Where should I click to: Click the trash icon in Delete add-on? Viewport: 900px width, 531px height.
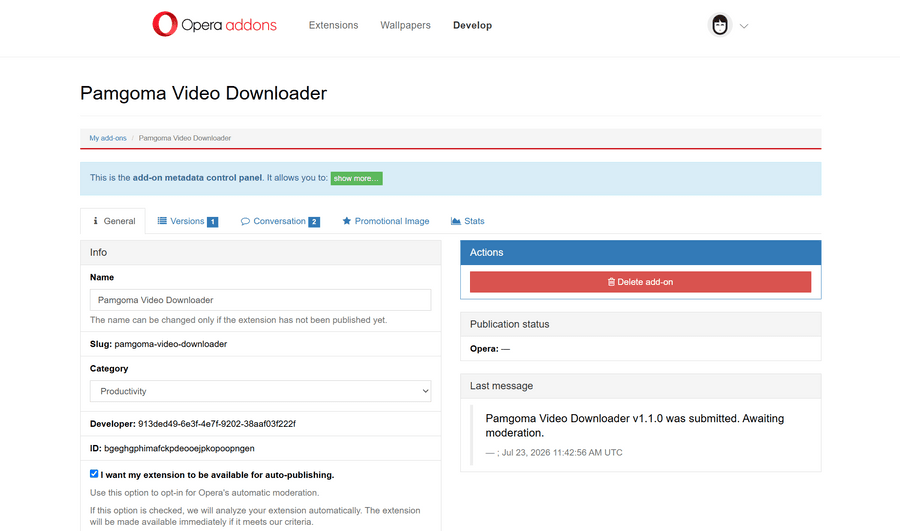click(x=611, y=282)
